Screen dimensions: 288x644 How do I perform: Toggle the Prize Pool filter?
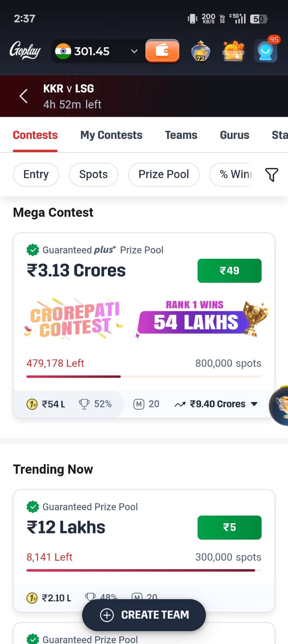[x=164, y=174]
